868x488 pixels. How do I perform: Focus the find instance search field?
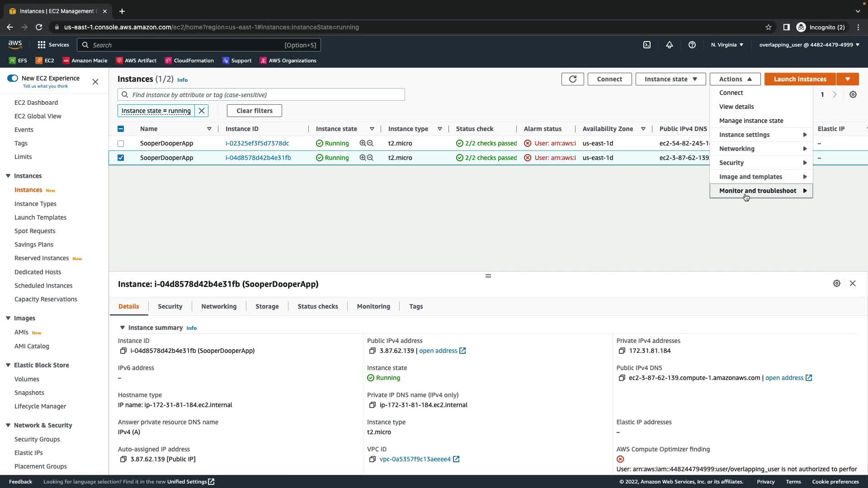click(267, 95)
